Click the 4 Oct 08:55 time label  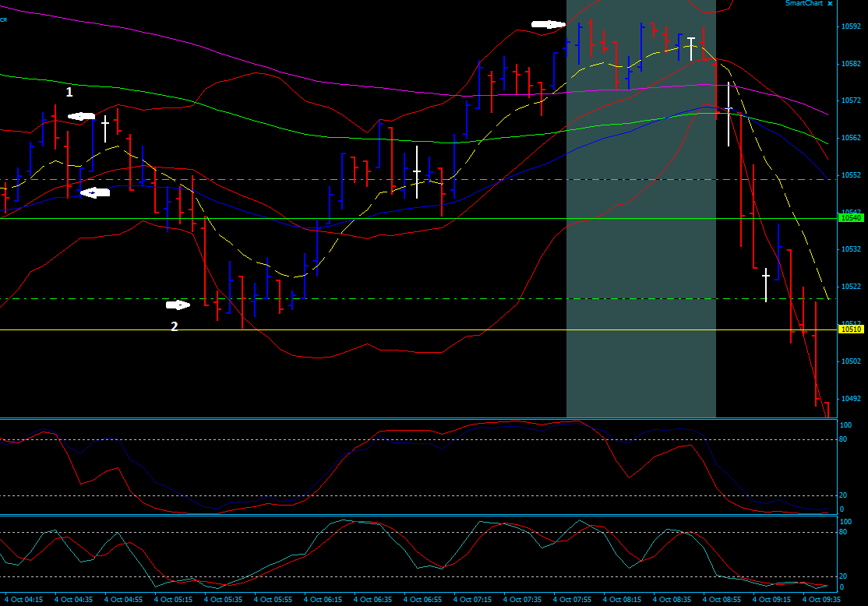point(722,599)
